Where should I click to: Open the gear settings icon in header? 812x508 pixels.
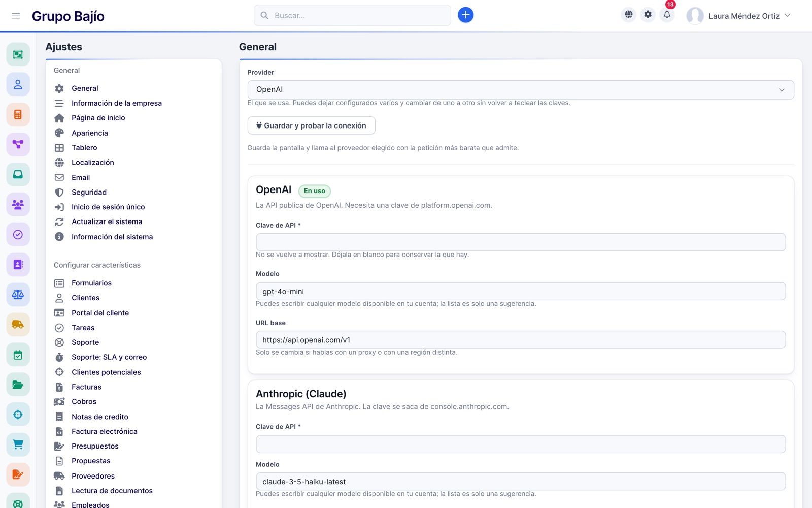(x=648, y=15)
